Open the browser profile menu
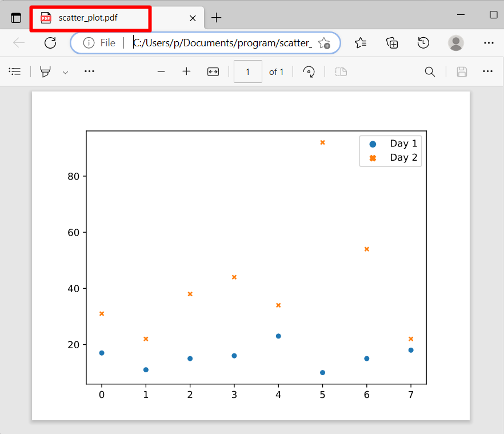This screenshot has height=434, width=504. 455,43
